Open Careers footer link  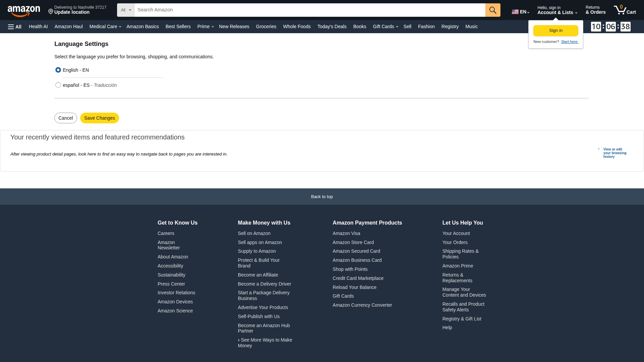166,233
